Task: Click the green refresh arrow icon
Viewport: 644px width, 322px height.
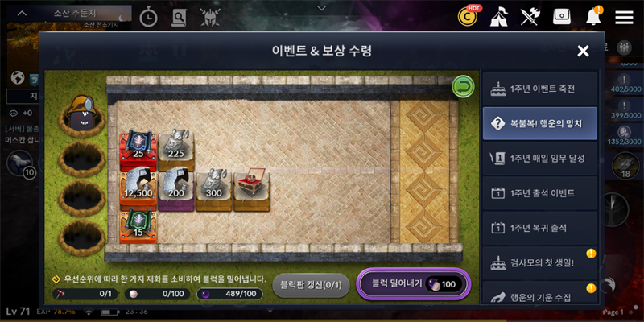Action: pos(463,87)
